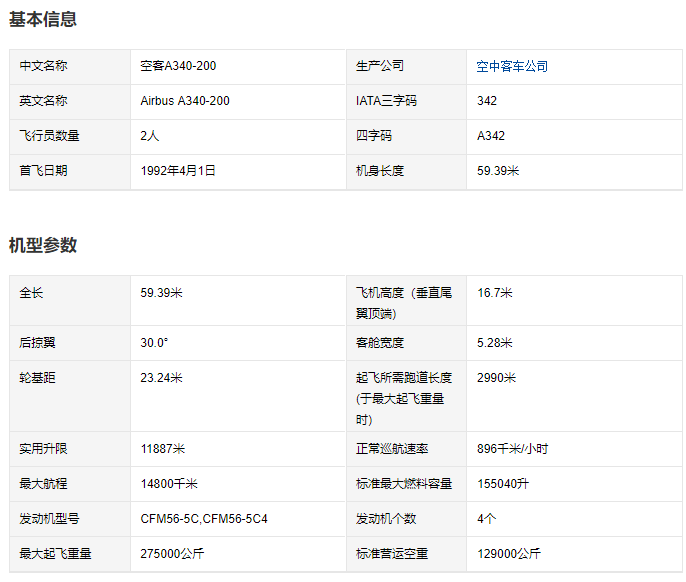
Task: Select the 275000公斤 weight value
Action: 172,554
